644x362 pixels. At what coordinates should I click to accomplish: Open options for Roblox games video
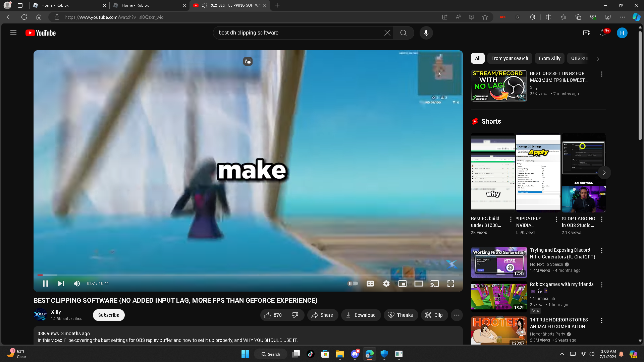coord(602,285)
